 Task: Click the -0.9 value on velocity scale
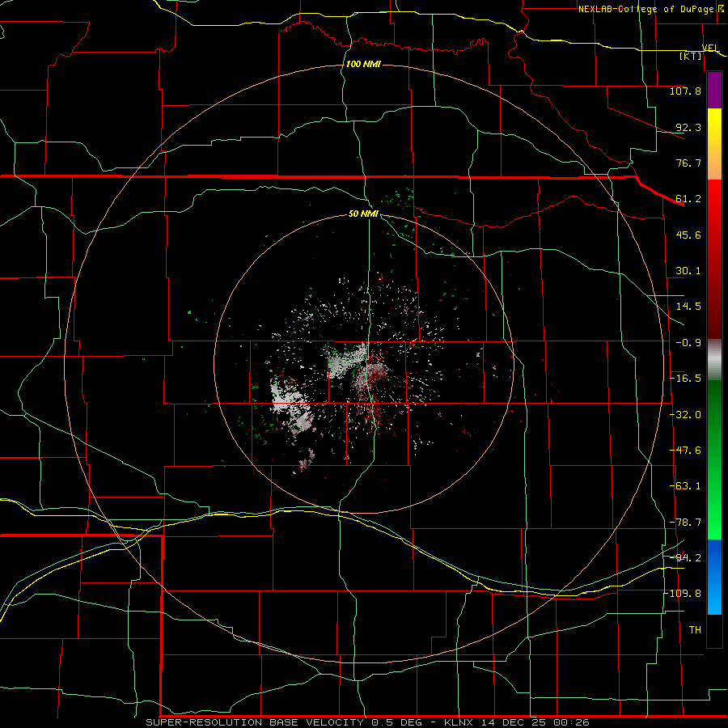coord(688,343)
